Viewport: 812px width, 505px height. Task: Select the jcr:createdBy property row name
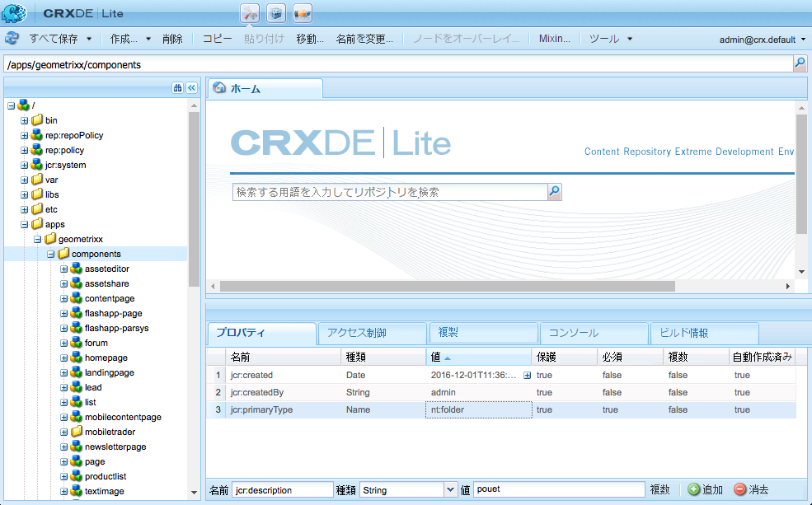(257, 392)
